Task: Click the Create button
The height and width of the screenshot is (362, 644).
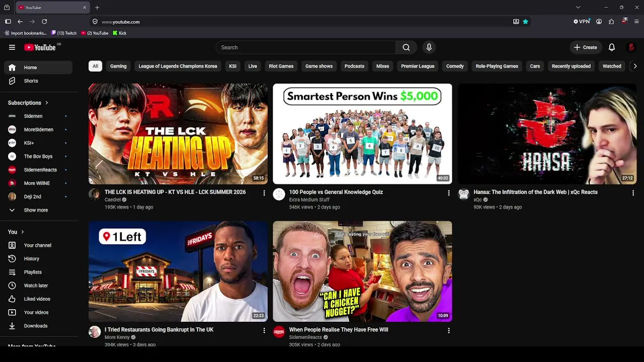Action: point(585,47)
